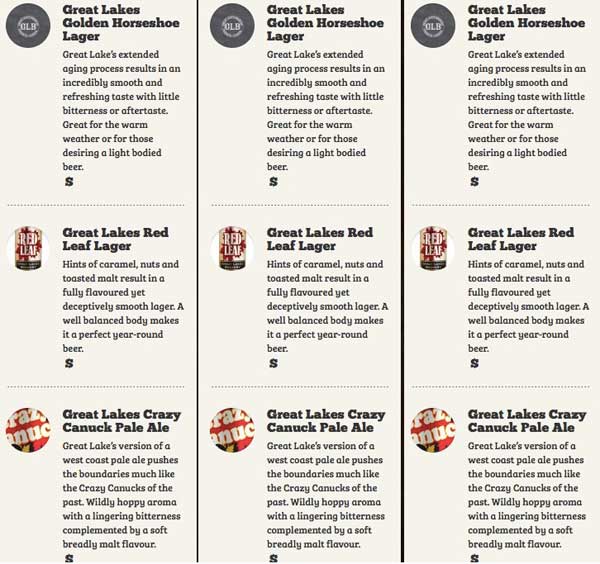Screen dimensions: 600x564
Task: Click the dollar sign under middle-column Golden Horseshoe
Action: [273, 182]
